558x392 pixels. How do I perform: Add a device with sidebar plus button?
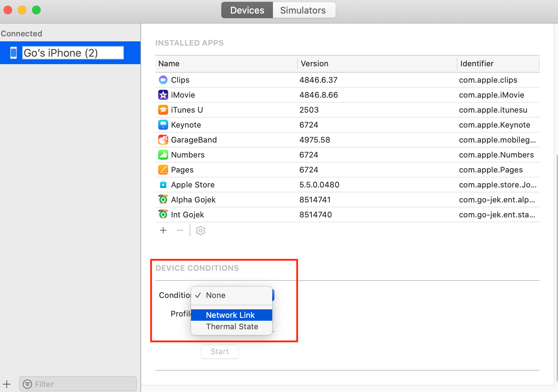coord(7,384)
